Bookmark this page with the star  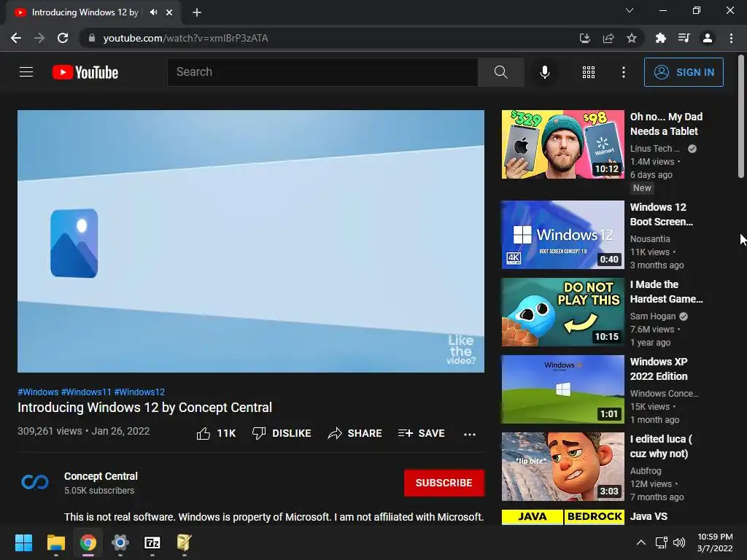(631, 38)
